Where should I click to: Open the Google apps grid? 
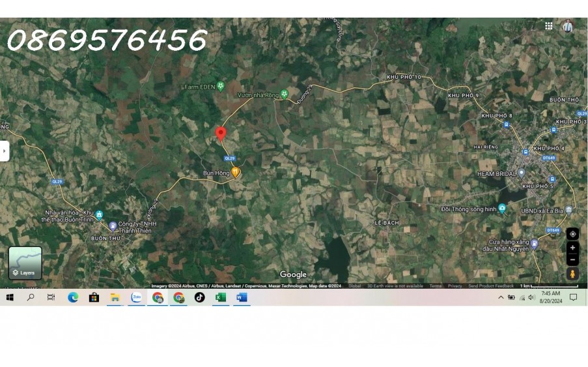[x=549, y=26]
